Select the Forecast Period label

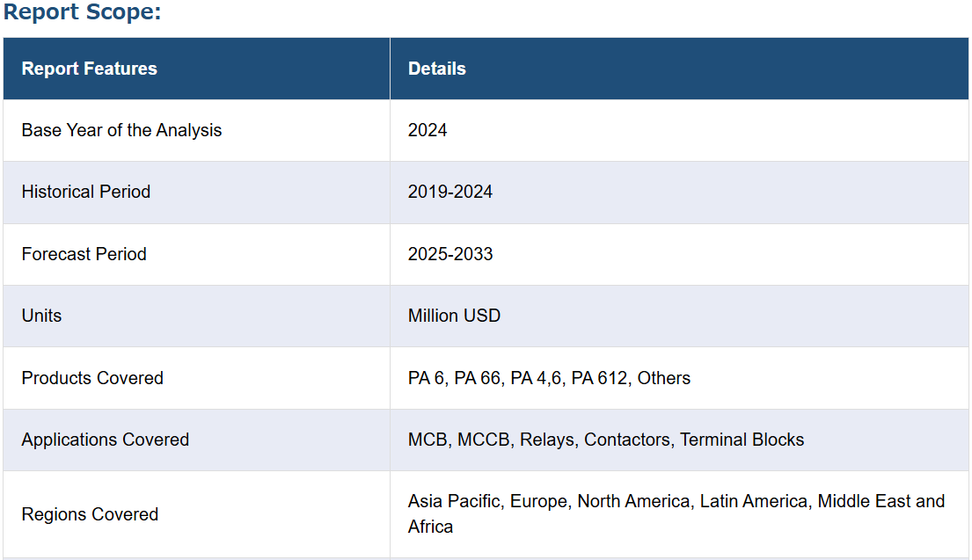coord(84,254)
